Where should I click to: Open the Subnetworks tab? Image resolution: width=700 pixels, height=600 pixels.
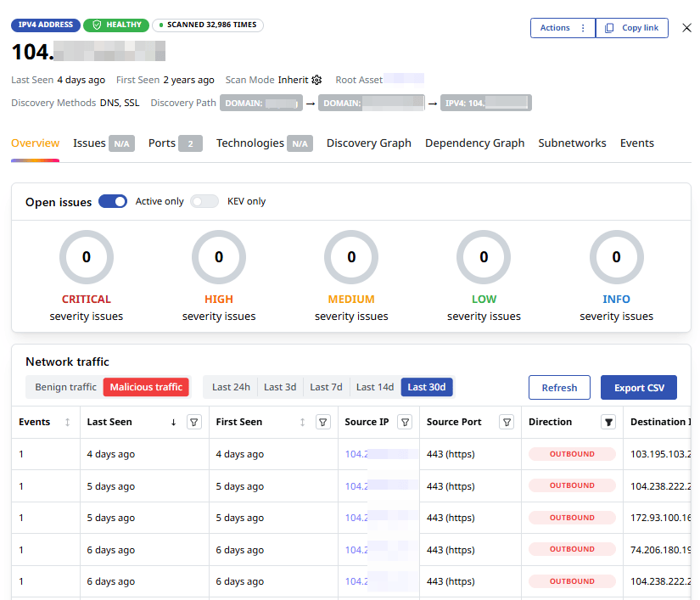pyautogui.click(x=572, y=143)
